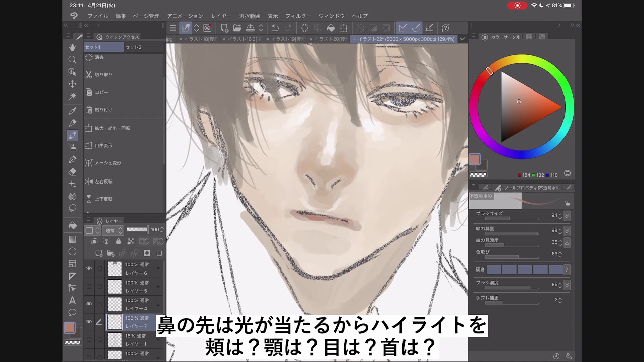Click 切り取り in Quick Access

[123, 75]
